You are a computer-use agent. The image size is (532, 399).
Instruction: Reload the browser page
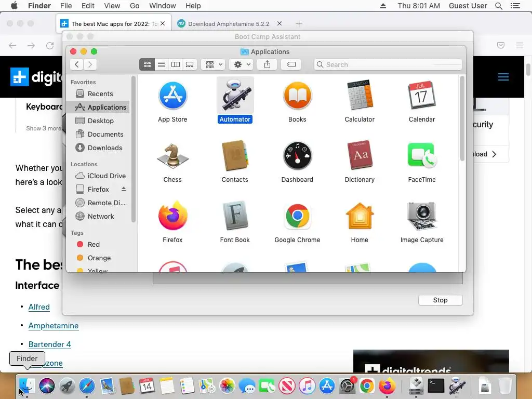tap(50, 45)
